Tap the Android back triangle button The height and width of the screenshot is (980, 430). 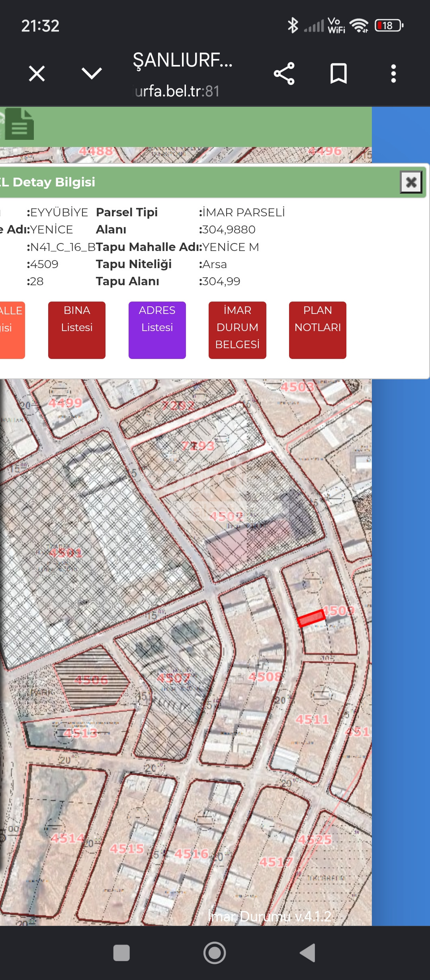(x=308, y=953)
